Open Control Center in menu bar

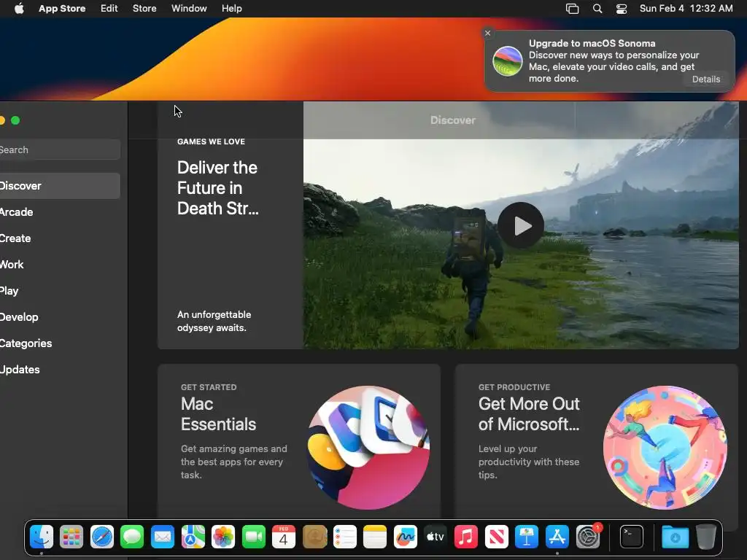622,9
